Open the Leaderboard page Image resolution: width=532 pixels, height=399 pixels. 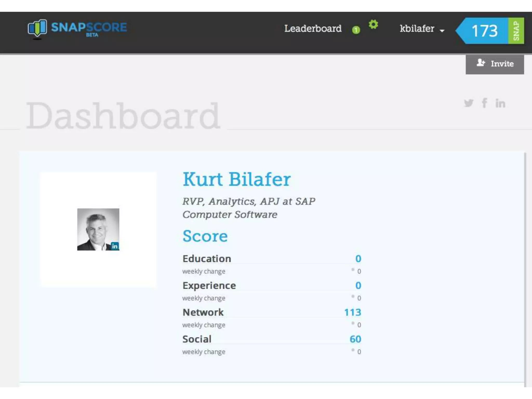pyautogui.click(x=313, y=29)
